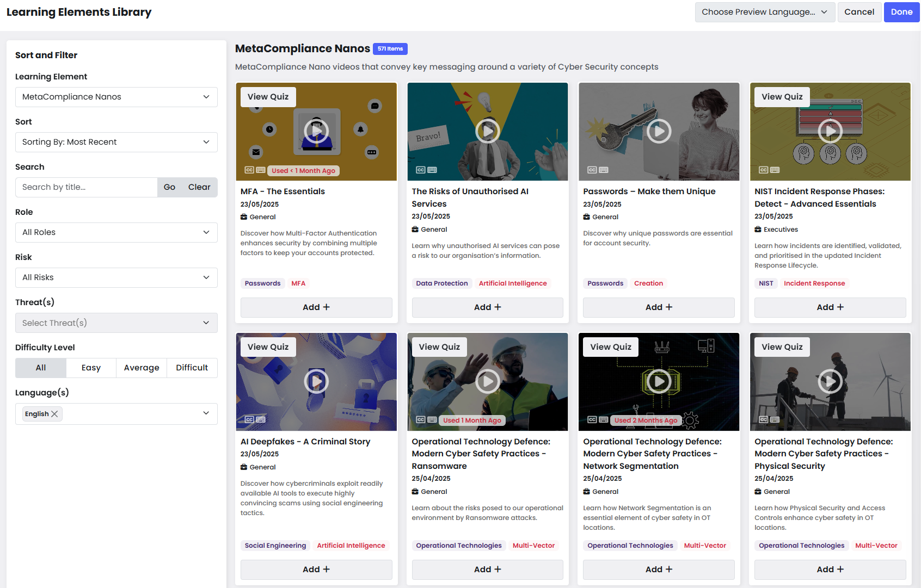Screen dimensions: 921x588
Task: Focus the Search by title input field
Action: (x=87, y=187)
